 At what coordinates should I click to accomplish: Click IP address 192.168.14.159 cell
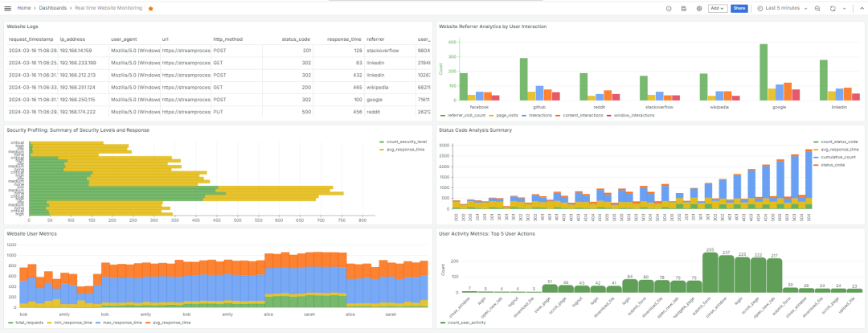point(83,51)
